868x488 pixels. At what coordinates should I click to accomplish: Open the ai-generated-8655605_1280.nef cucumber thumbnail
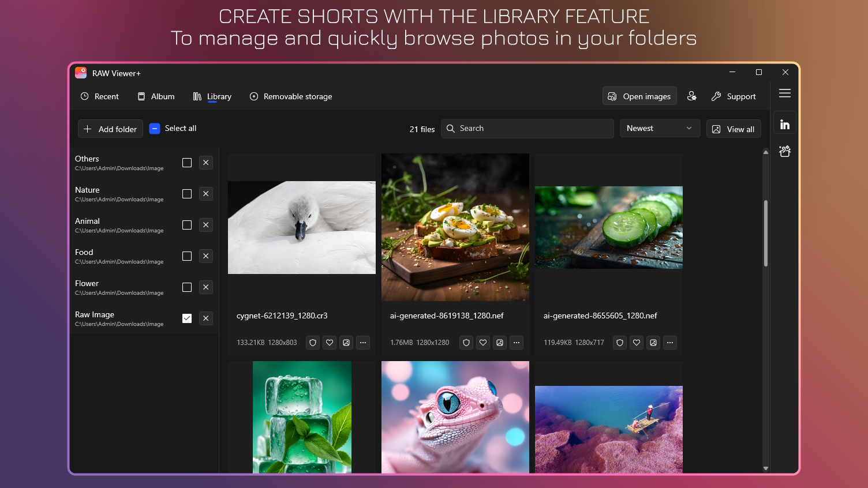(x=609, y=227)
